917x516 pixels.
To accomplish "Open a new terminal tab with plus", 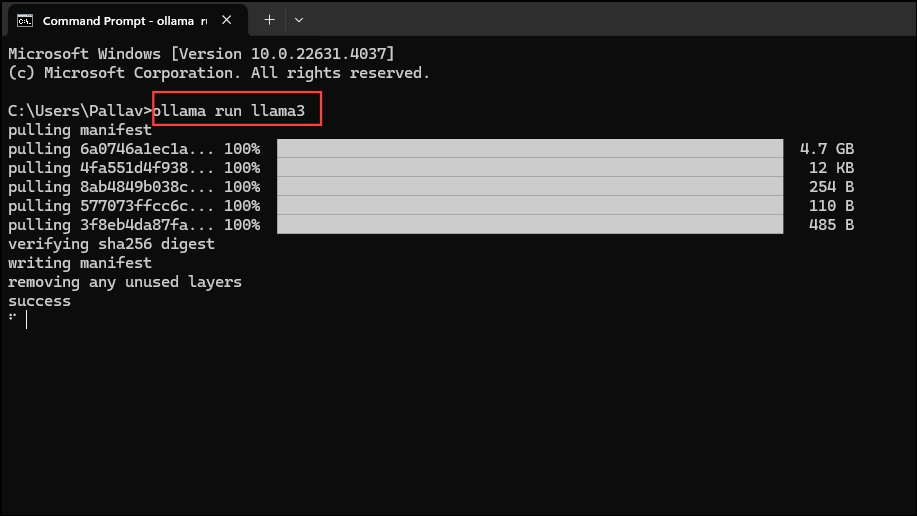I will (x=269, y=20).
